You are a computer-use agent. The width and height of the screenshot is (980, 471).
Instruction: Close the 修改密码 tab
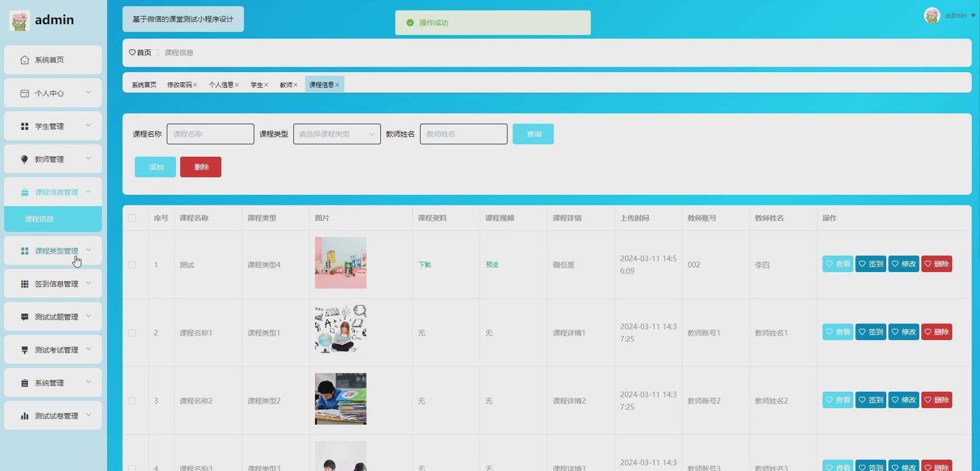[195, 85]
